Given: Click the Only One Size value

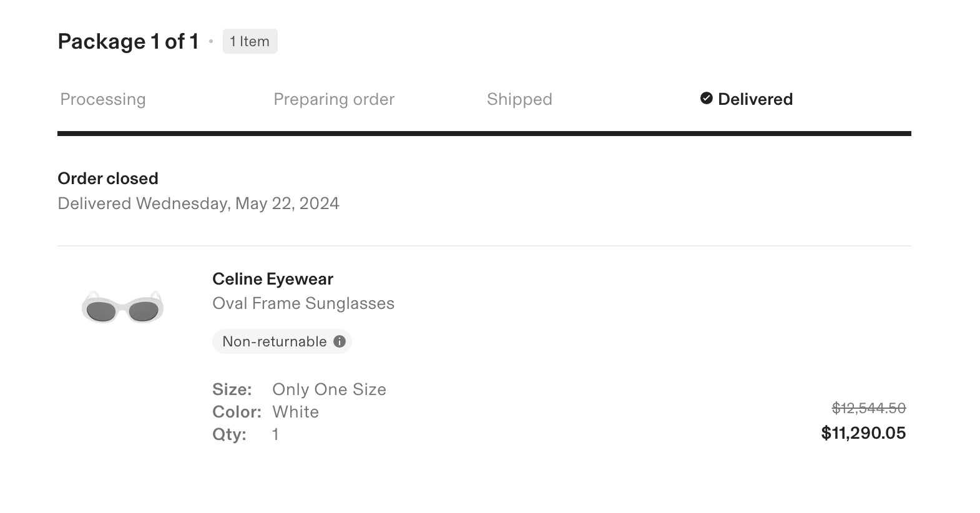Looking at the screenshot, I should tap(329, 389).
